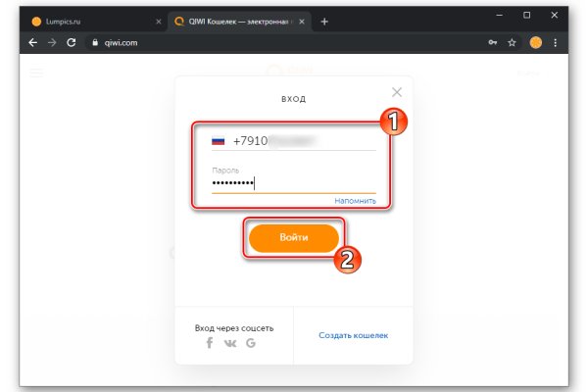View site info via the lock icon

coord(95,43)
